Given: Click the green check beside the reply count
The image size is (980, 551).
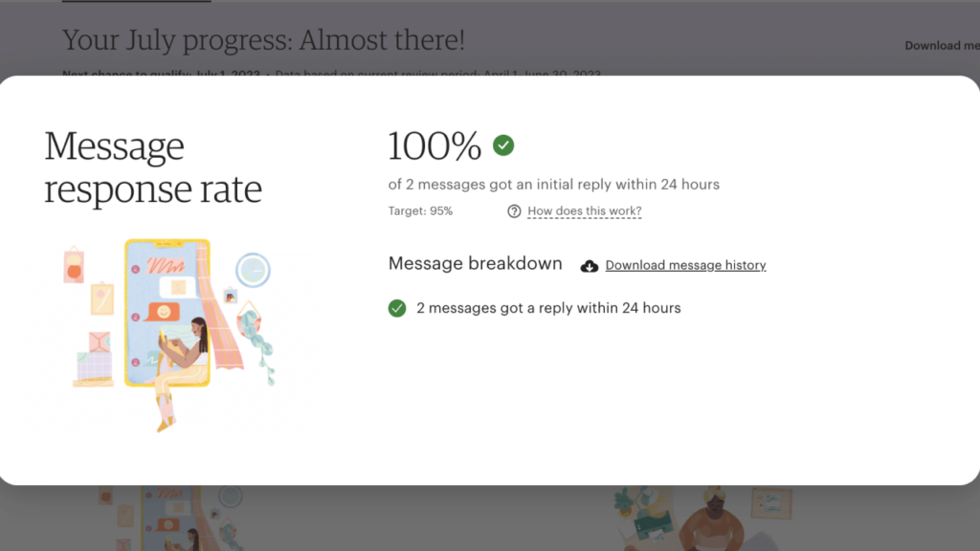Looking at the screenshot, I should [x=397, y=308].
